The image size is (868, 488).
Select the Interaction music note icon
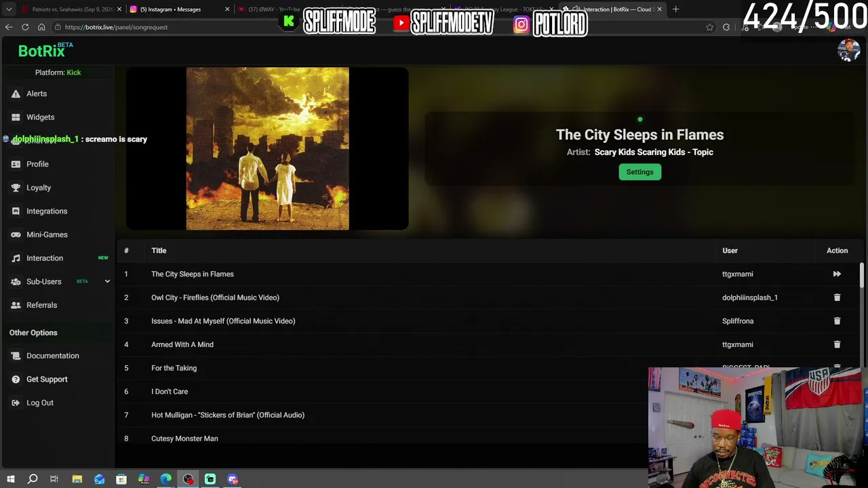pos(16,258)
